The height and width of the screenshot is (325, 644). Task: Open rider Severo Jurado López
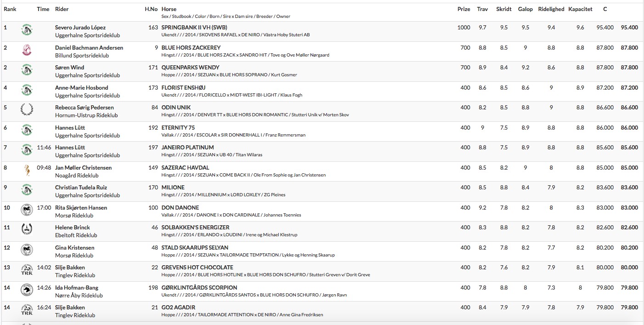click(80, 28)
